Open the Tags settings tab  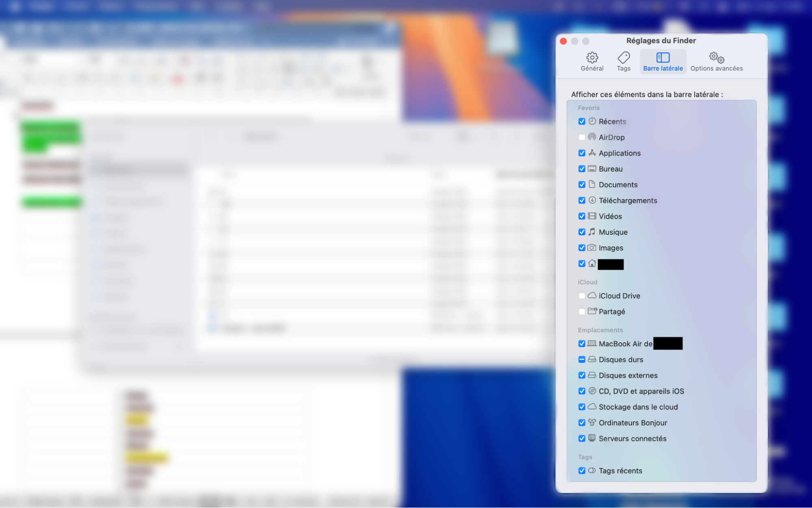[624, 61]
